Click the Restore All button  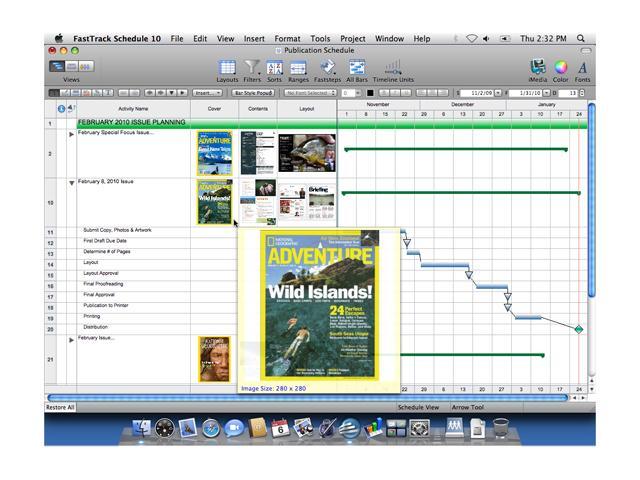(58, 408)
